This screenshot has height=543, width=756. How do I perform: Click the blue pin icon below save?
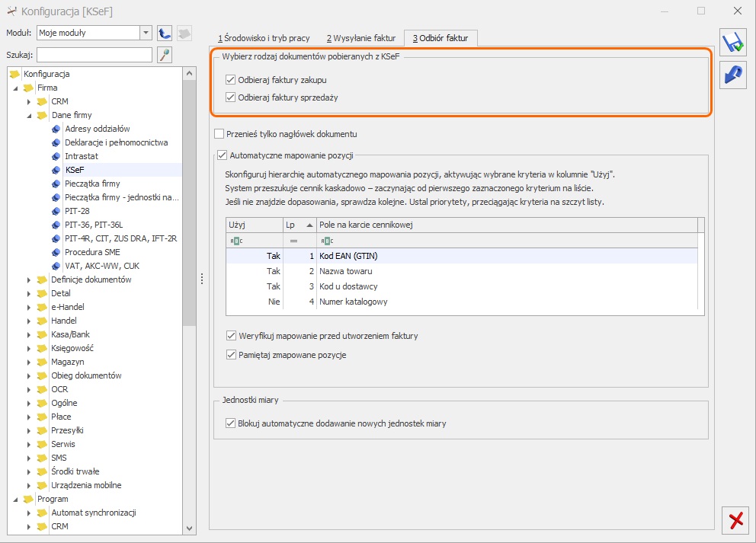click(733, 75)
